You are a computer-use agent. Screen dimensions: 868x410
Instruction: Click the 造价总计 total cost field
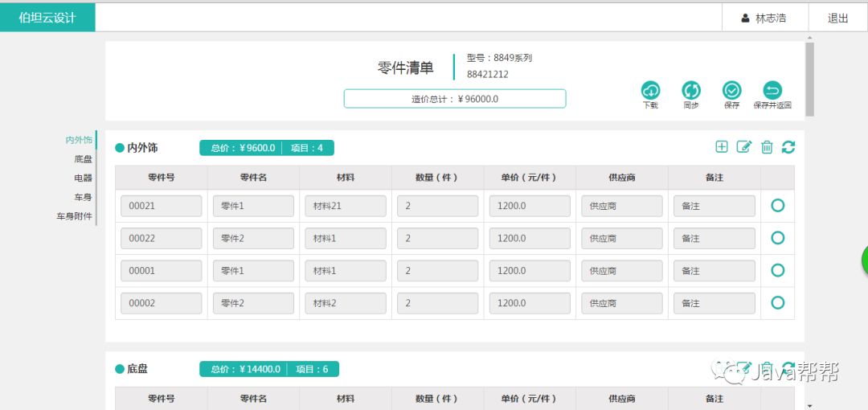point(455,99)
